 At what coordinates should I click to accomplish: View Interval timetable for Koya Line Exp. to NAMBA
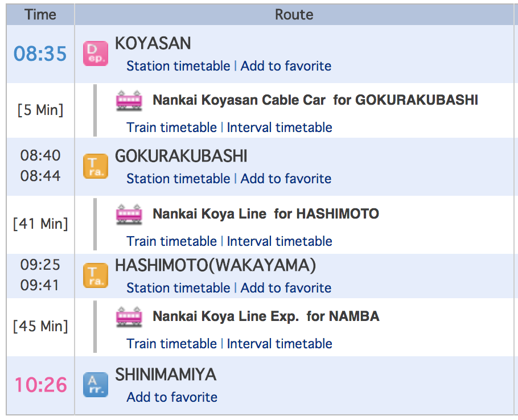tap(279, 344)
